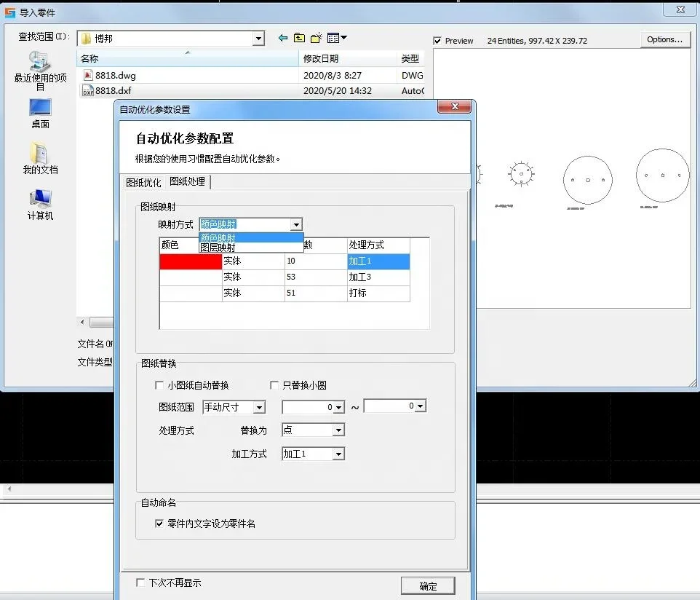The width and height of the screenshot is (700, 600).
Task: Open Recent Places (最近使用的项目) shortcut
Action: (x=40, y=71)
